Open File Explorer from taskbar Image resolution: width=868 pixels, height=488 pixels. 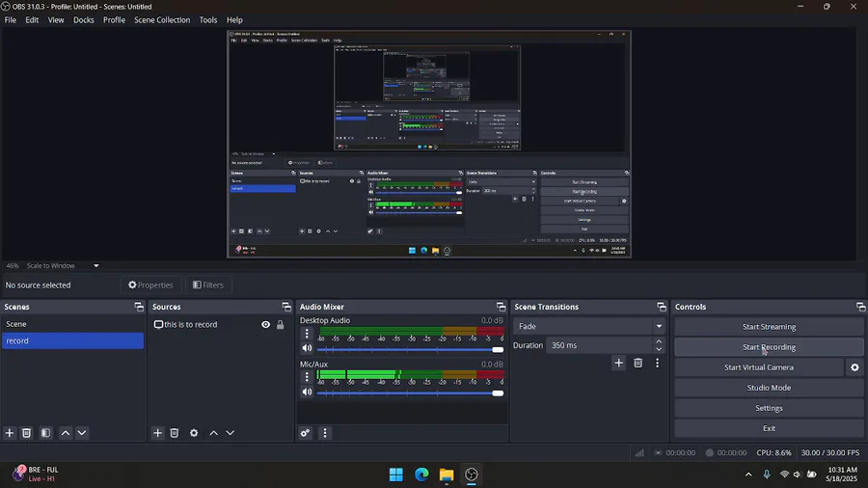447,474
